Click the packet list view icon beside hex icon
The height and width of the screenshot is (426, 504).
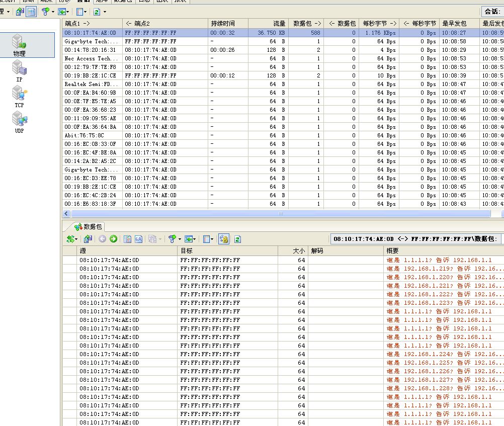pos(128,239)
